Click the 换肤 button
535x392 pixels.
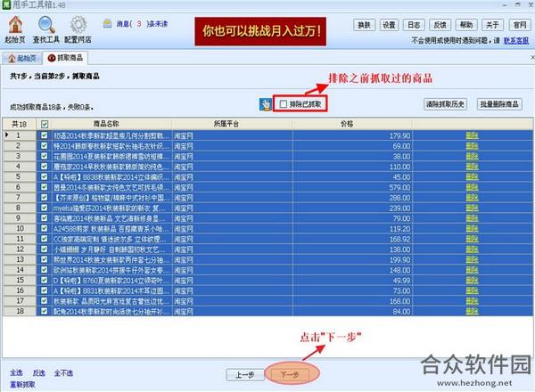[364, 25]
